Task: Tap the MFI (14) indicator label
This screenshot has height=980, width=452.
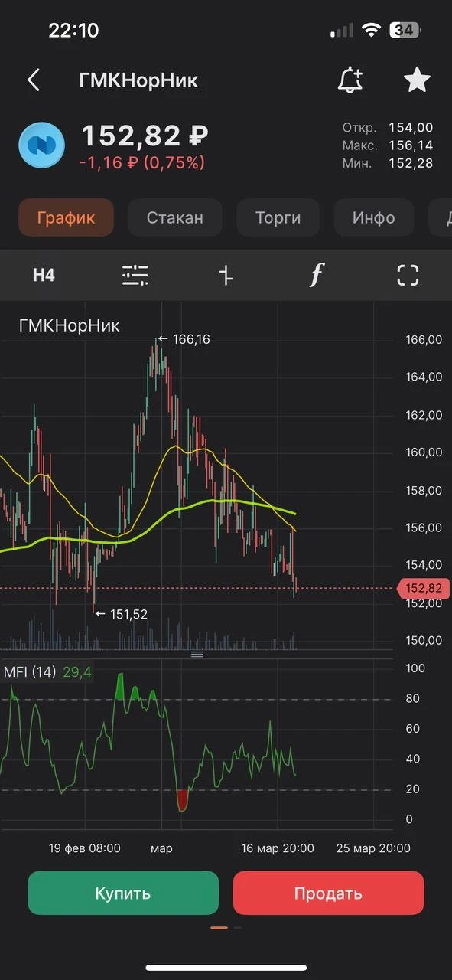Action: pyautogui.click(x=30, y=672)
